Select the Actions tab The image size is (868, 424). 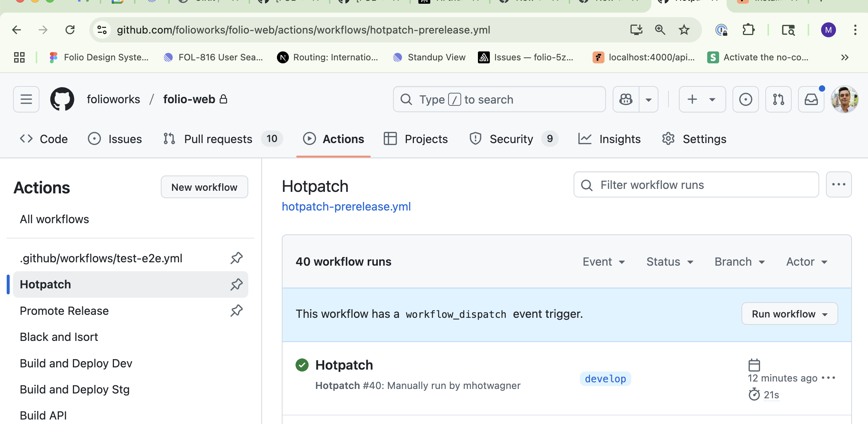pyautogui.click(x=334, y=139)
